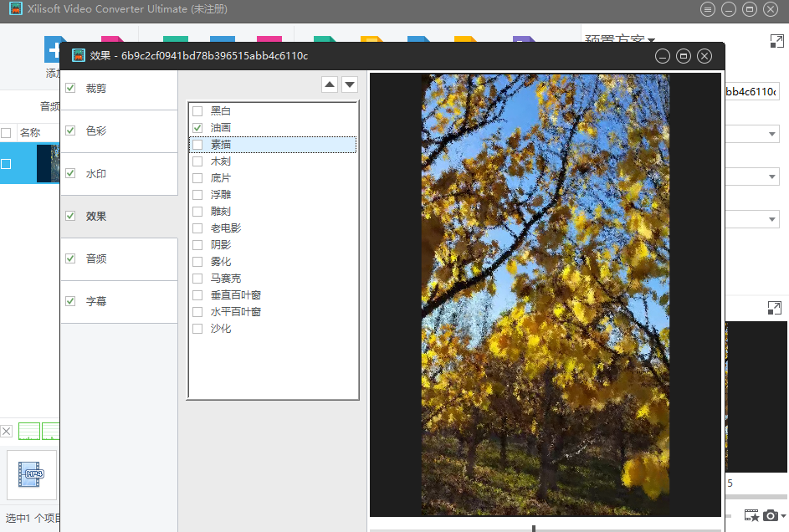The image size is (789, 532).
Task: Click the playback position slider below preview
Action: (533, 529)
